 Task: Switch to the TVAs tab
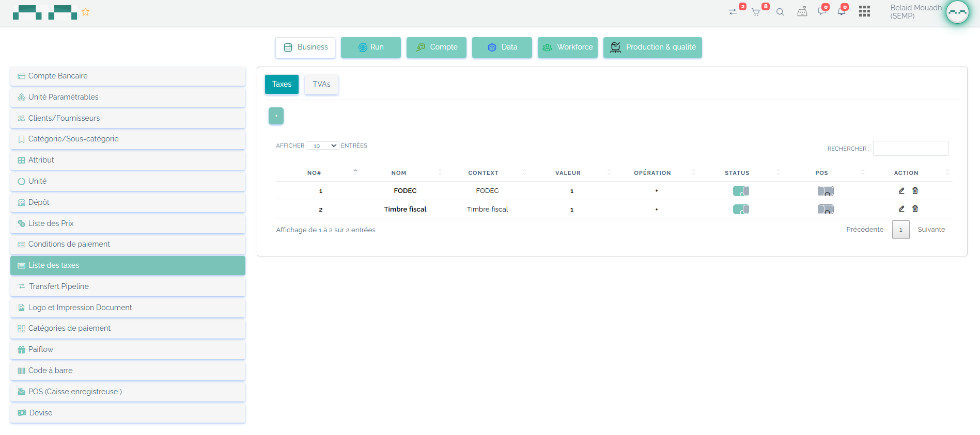click(x=321, y=84)
